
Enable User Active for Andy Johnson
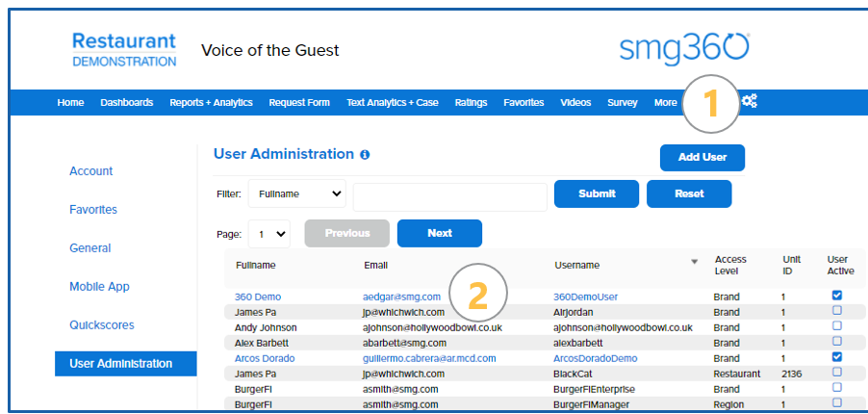[x=836, y=326]
